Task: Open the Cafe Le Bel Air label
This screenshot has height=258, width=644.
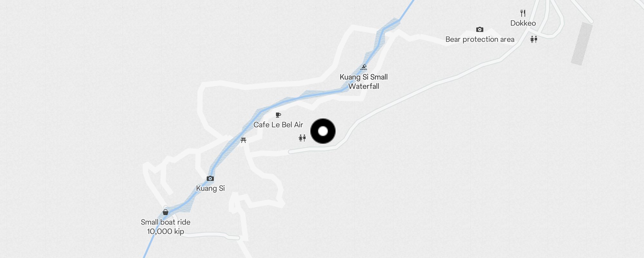Action: (278, 125)
